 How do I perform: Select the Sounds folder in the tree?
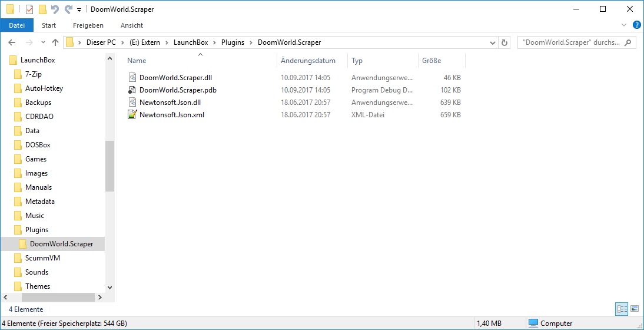coord(36,272)
